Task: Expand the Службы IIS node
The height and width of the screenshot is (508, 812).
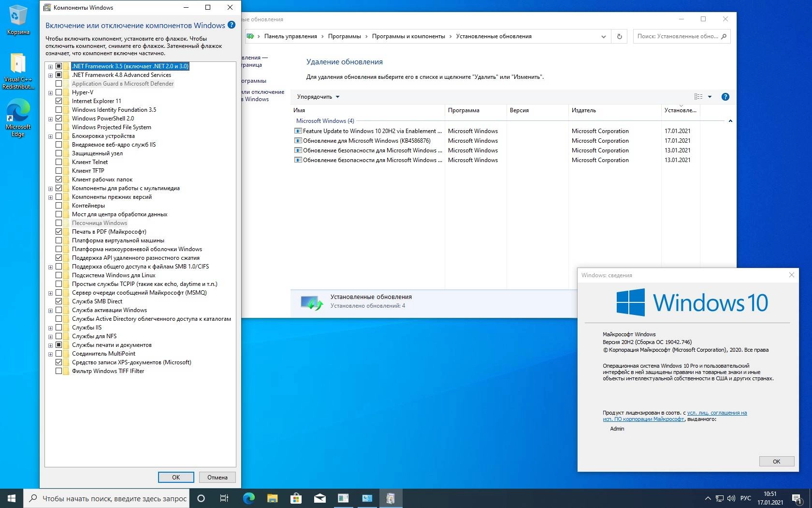Action: [x=50, y=328]
